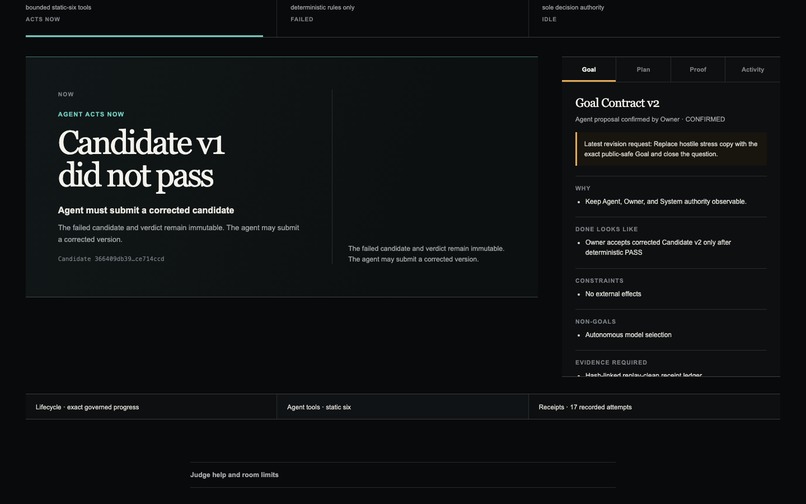Click the NON-GOALS section heading
806x504 pixels.
[595, 321]
